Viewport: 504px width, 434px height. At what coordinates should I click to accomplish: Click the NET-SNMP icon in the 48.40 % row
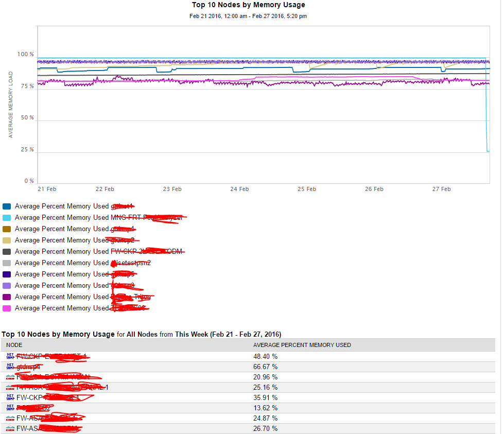pyautogui.click(x=10, y=356)
